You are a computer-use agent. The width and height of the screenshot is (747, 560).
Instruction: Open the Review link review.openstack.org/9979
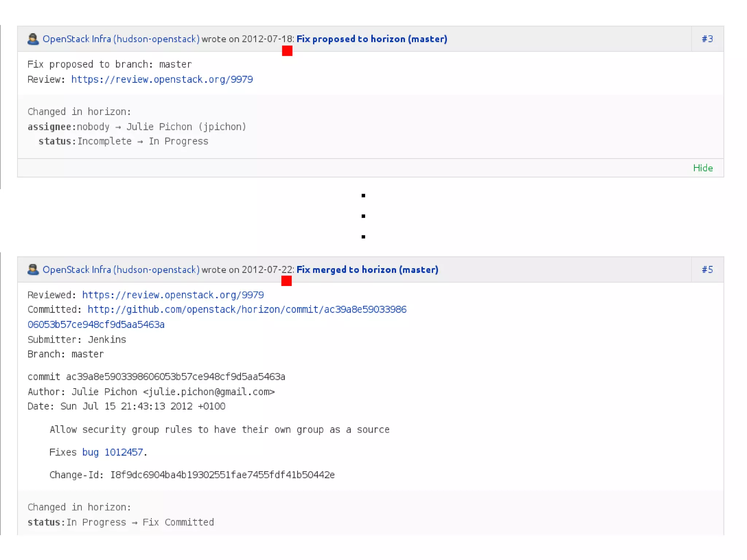tap(162, 80)
